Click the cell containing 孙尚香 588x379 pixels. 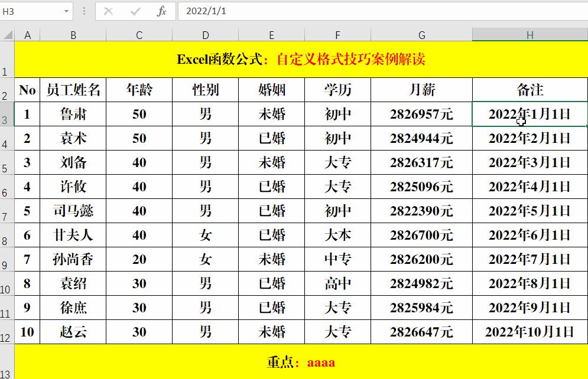tap(73, 259)
